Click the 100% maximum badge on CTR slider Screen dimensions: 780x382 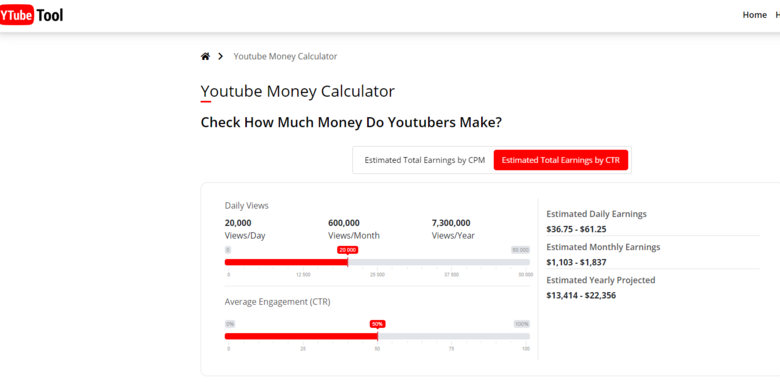[x=522, y=324]
